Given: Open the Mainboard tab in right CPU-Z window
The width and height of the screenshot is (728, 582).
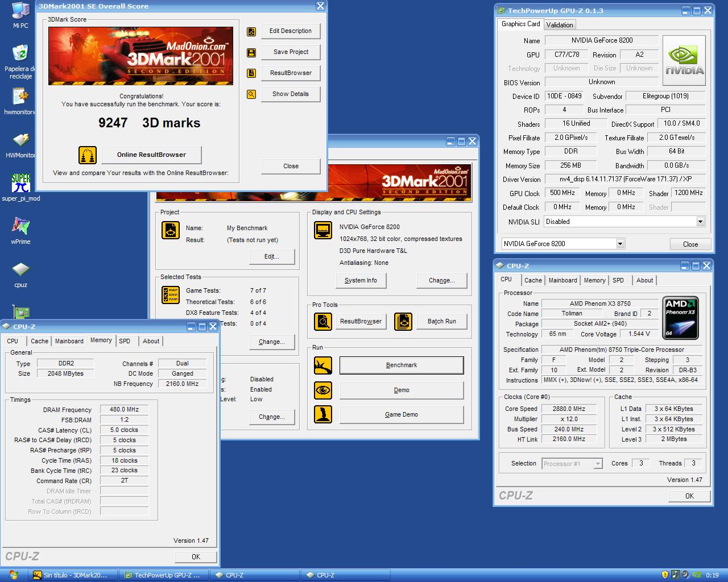Looking at the screenshot, I should [x=562, y=280].
